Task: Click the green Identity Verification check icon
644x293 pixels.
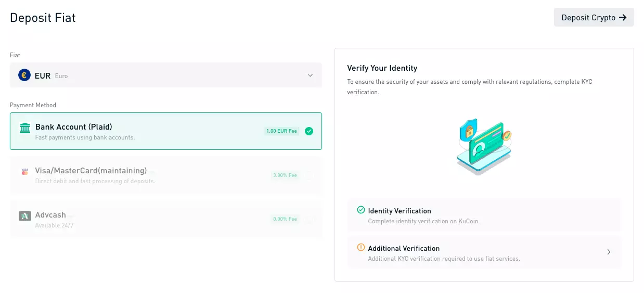Action: 361,210
